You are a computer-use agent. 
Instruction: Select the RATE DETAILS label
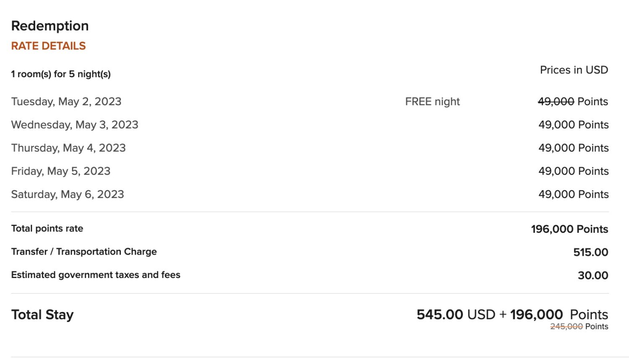coord(48,46)
